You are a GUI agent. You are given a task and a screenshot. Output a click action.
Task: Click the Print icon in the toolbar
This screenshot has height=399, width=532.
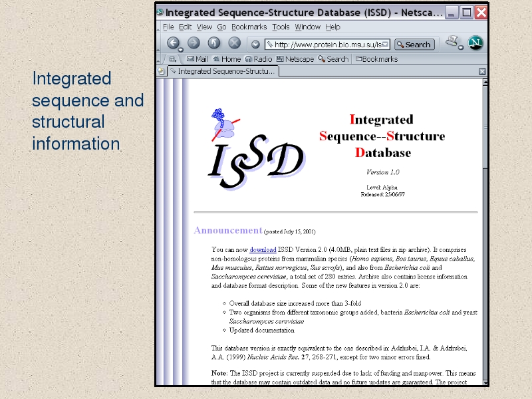click(x=452, y=41)
